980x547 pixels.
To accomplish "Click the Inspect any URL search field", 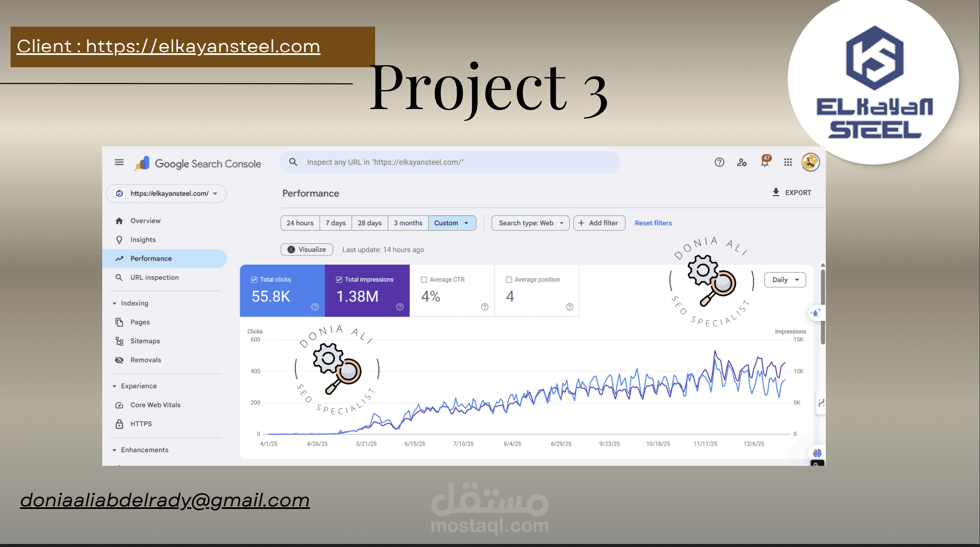I will pos(449,162).
